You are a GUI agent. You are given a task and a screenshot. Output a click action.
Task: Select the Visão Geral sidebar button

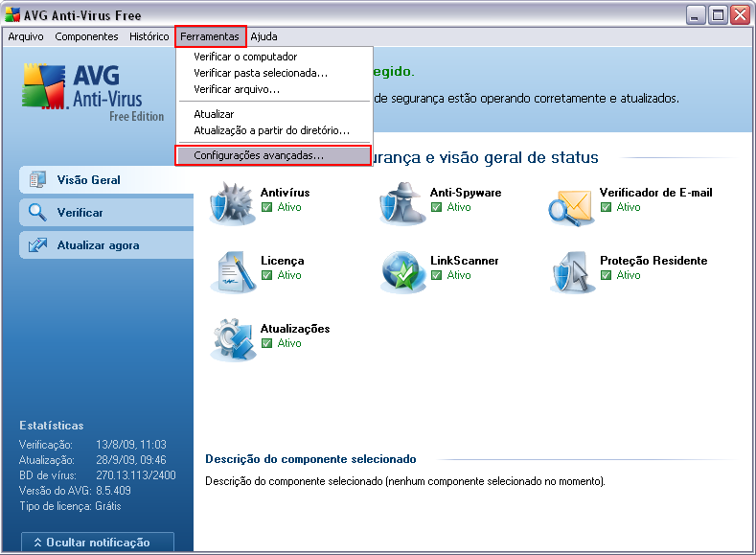click(106, 180)
